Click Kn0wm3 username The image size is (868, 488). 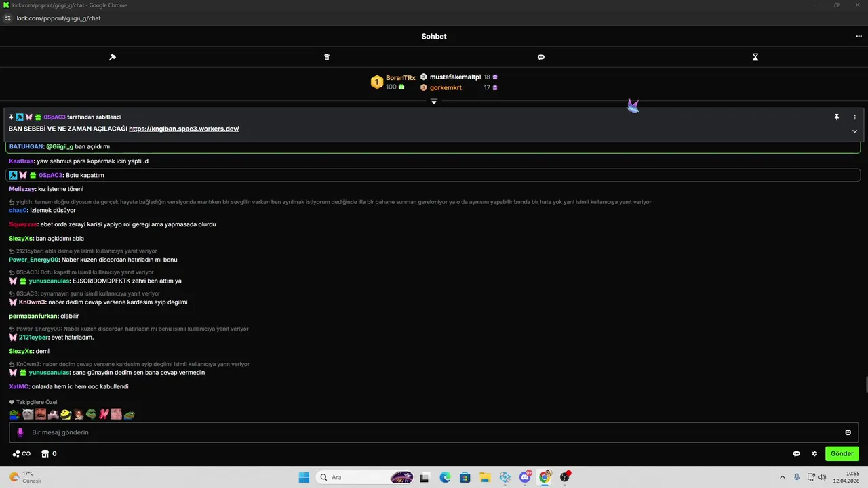tap(33, 302)
